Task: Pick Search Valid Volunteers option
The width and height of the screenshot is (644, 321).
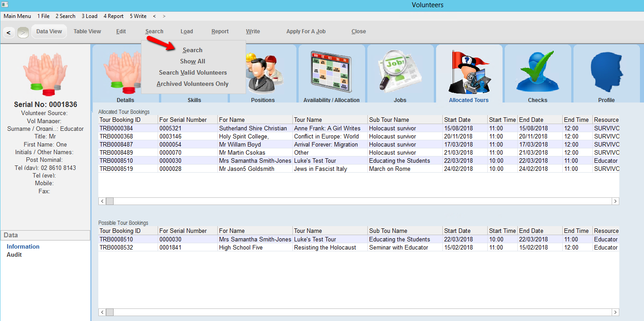Action: coord(193,73)
